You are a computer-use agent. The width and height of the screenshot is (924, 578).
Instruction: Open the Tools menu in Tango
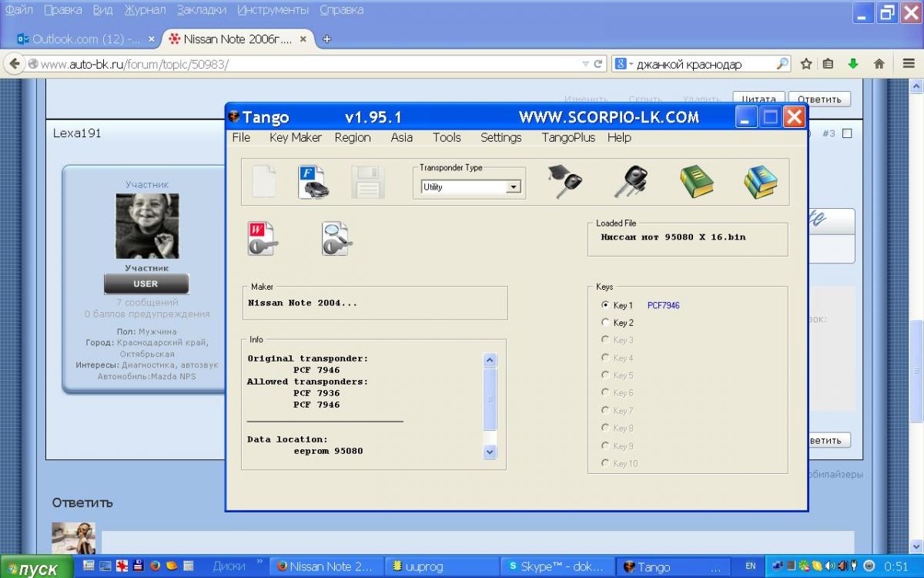tap(447, 137)
